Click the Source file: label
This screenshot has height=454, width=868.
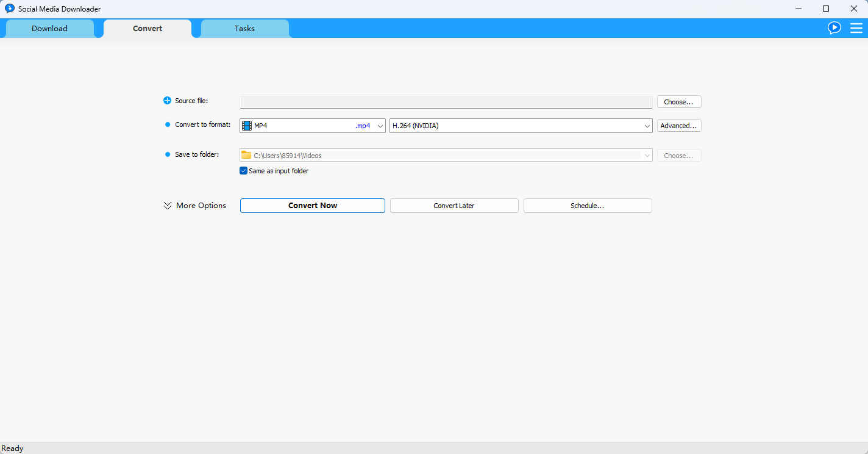click(191, 101)
